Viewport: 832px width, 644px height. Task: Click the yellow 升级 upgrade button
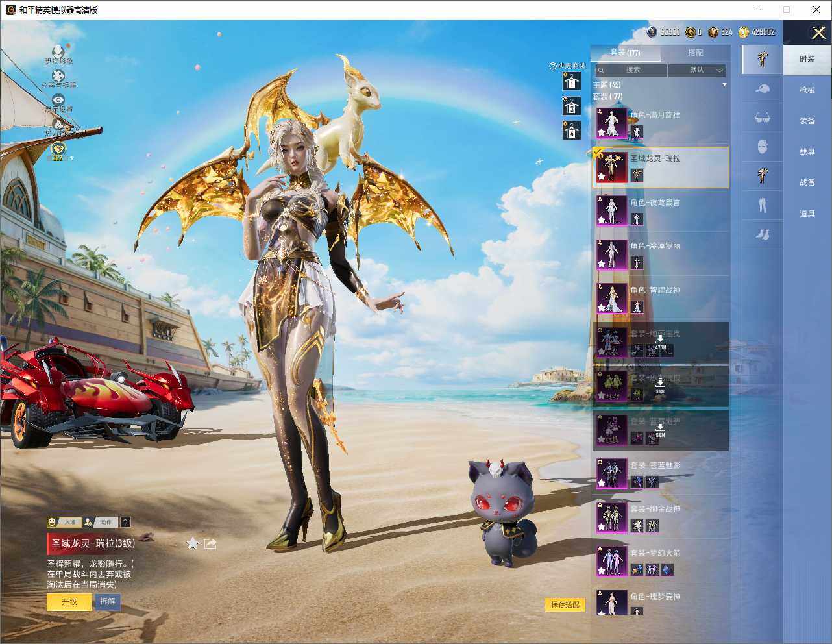[x=69, y=602]
